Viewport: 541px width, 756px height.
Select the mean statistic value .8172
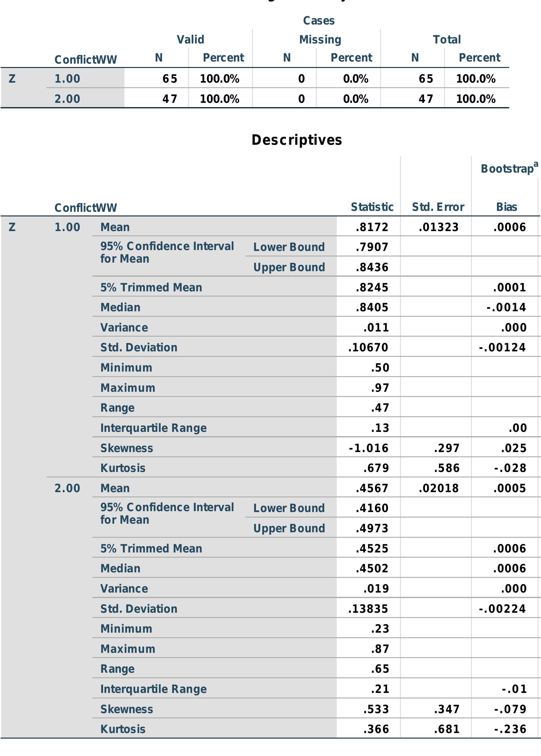(x=372, y=227)
